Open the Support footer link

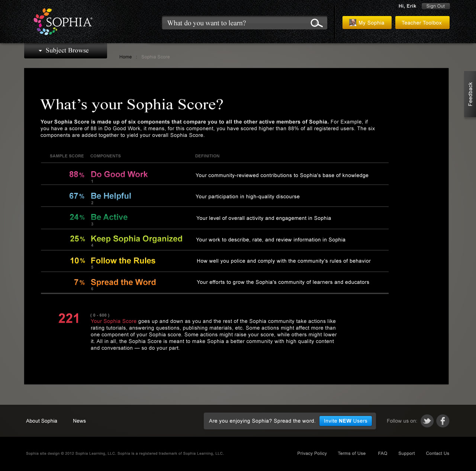point(406,453)
